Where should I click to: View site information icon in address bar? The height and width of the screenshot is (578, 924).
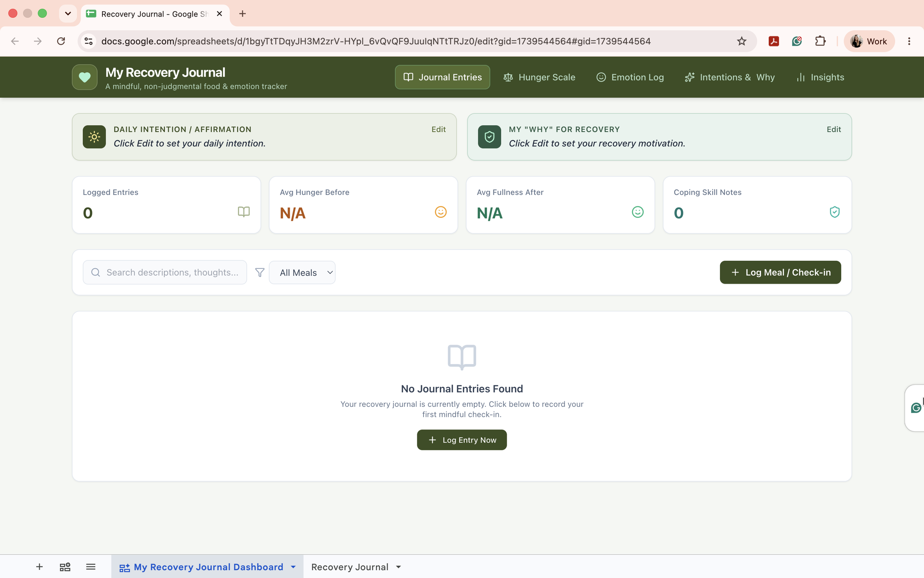click(x=89, y=41)
